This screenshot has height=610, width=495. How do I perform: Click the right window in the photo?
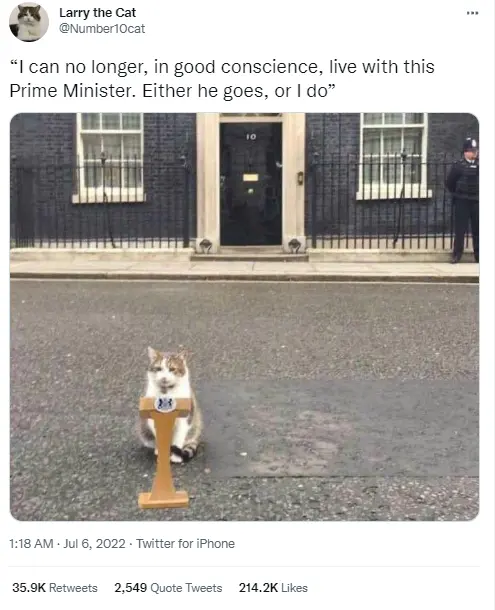393,156
